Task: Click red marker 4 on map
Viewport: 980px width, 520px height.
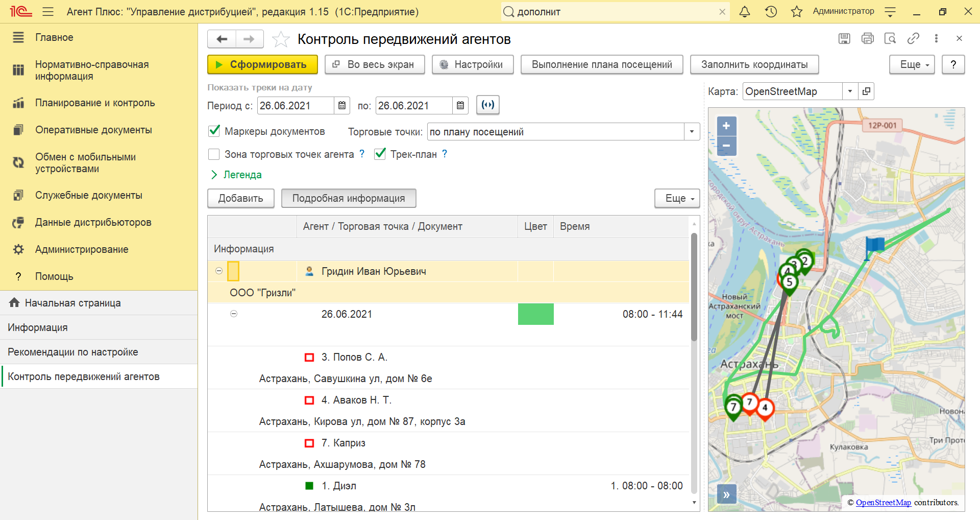Action: tap(765, 409)
